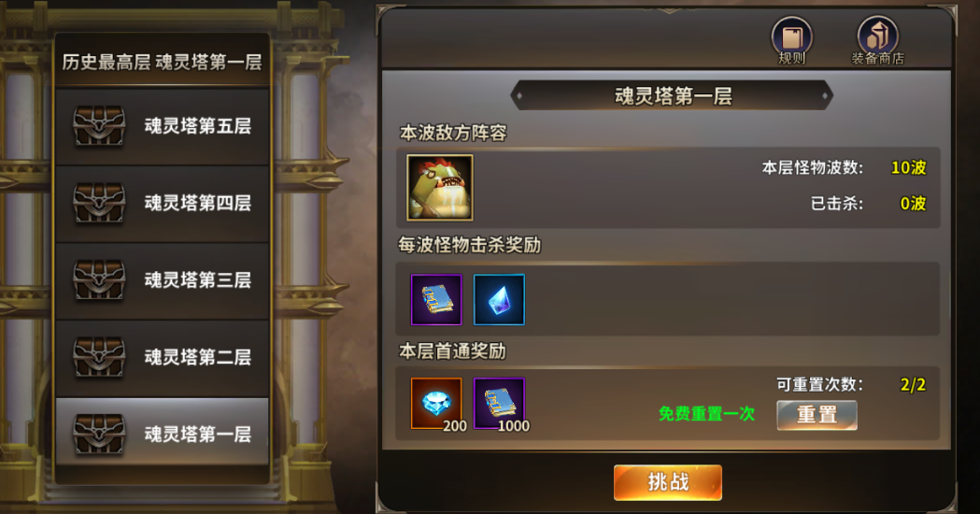Click the 重置 reset button

(817, 415)
